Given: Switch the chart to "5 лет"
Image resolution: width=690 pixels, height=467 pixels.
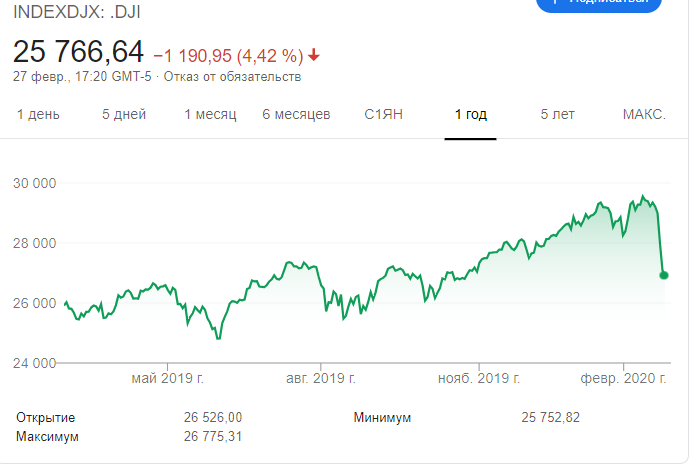Looking at the screenshot, I should 558,114.
